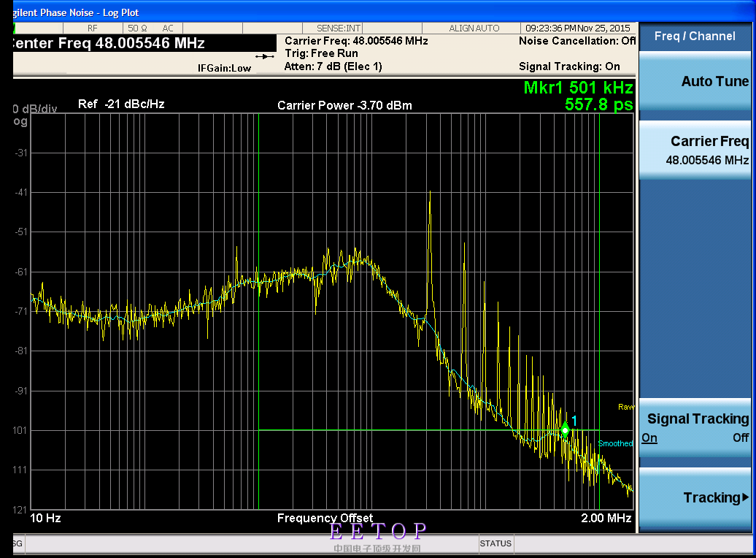Click the Freq / Channel menu title
Viewport: 756px width, 558px height.
[694, 36]
